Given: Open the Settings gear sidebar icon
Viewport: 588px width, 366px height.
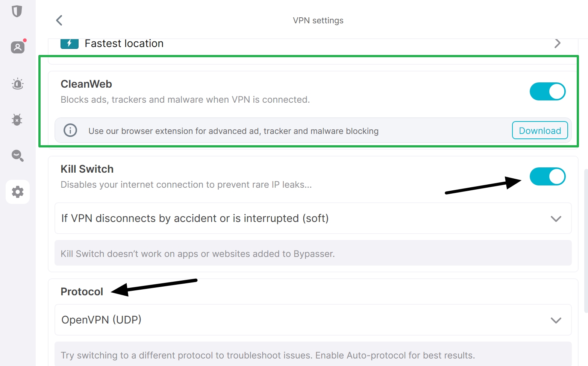Looking at the screenshot, I should click(18, 192).
